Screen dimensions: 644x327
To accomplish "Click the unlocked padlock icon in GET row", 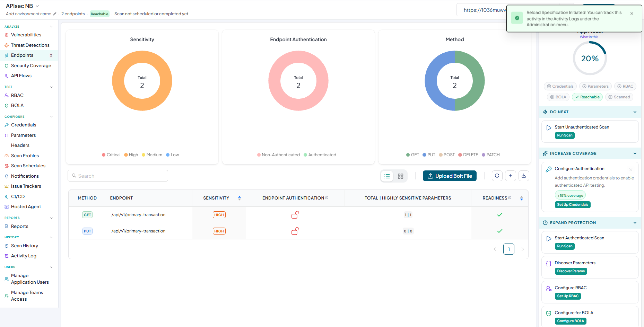I will pyautogui.click(x=295, y=215).
